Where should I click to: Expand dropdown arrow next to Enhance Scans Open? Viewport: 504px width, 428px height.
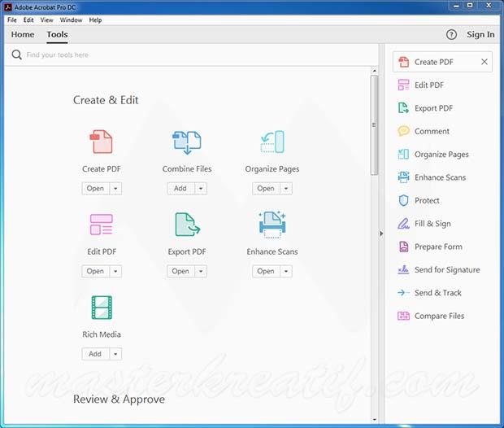[286, 271]
